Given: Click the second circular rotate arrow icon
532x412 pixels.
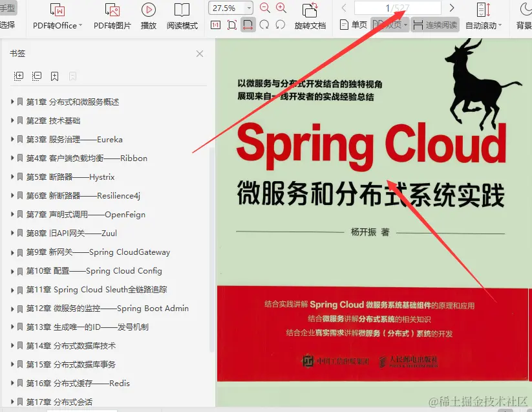Looking at the screenshot, I should pyautogui.click(x=281, y=25).
